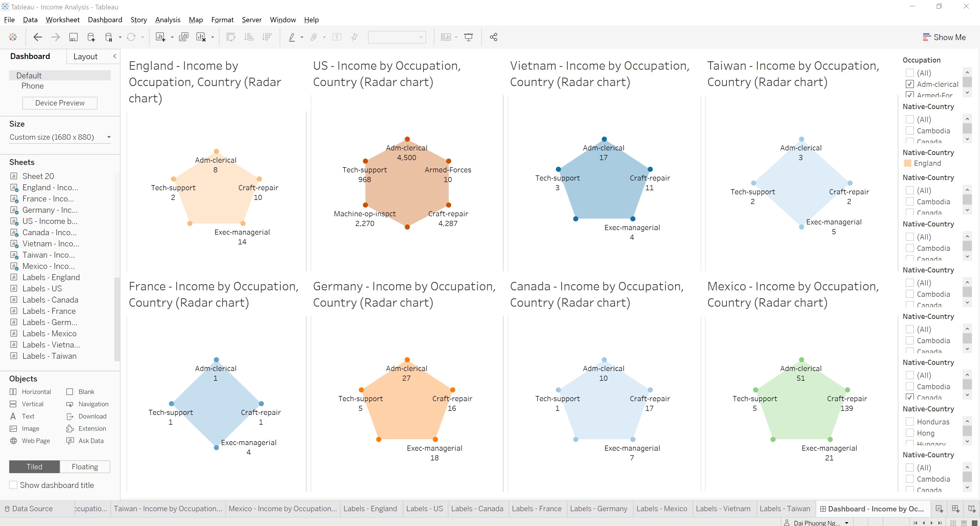Enable Show dashboard title
This screenshot has height=526, width=980.
pos(13,485)
